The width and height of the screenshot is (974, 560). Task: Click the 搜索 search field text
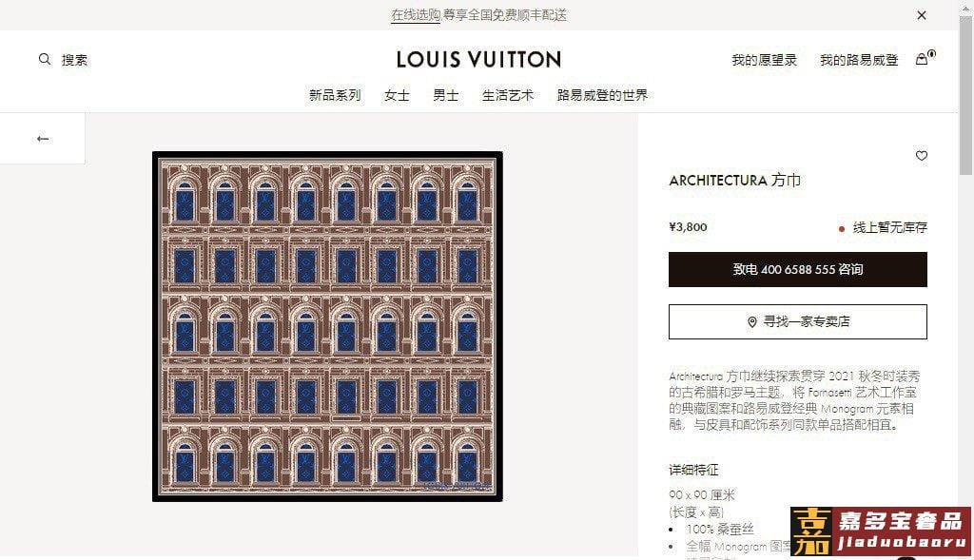[74, 60]
